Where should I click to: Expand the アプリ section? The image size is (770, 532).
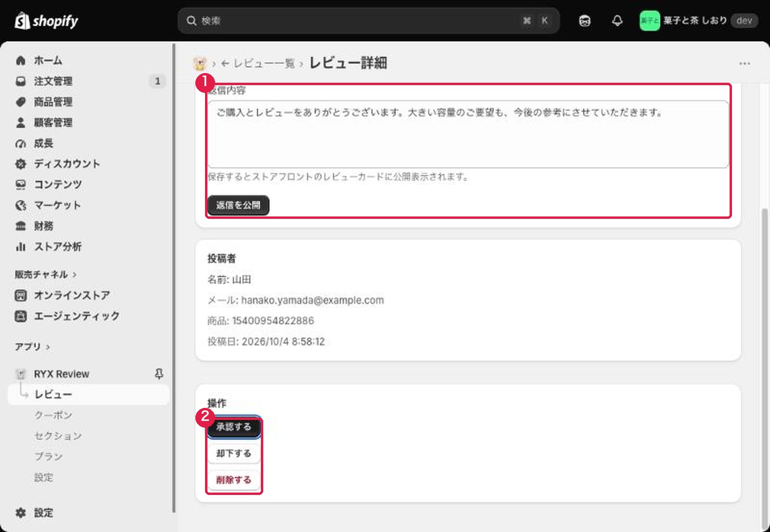pyautogui.click(x=32, y=346)
